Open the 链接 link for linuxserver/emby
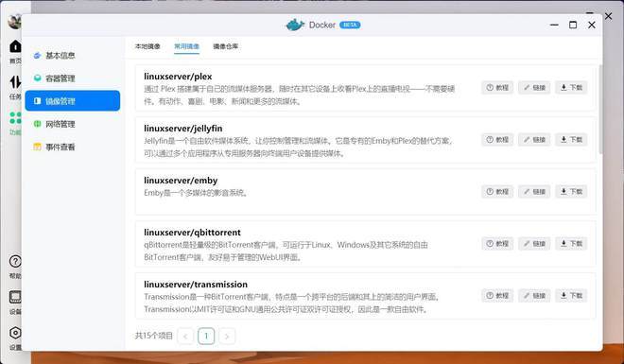 pos(534,192)
